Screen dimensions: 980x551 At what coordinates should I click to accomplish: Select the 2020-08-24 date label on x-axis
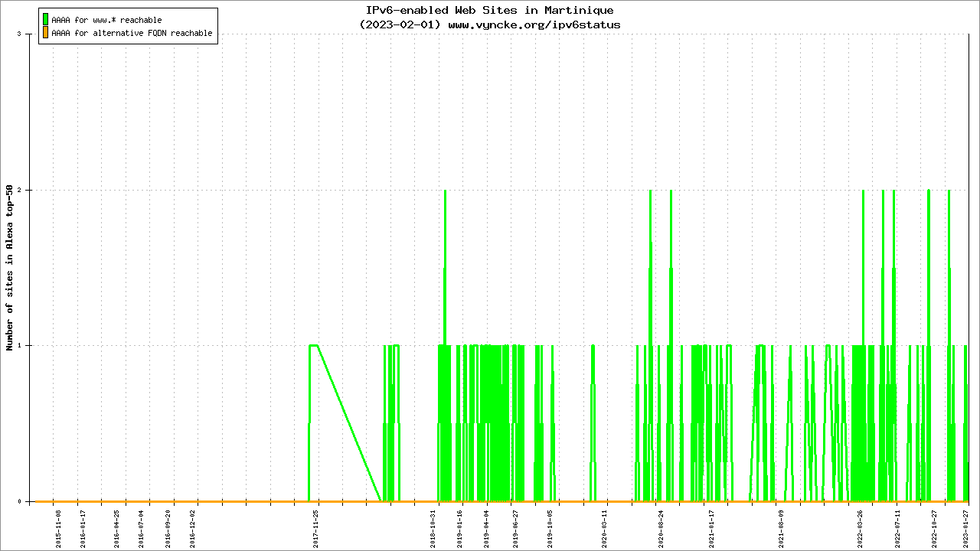pyautogui.click(x=661, y=528)
